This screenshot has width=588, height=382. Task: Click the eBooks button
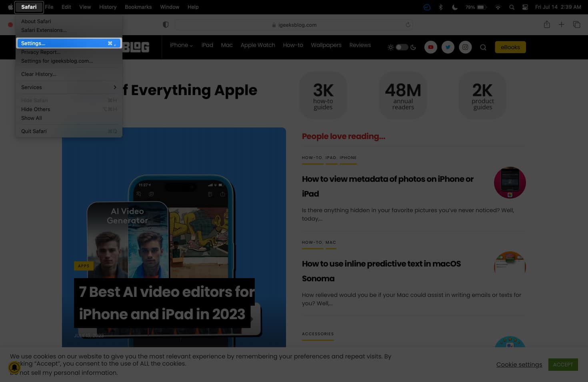(x=510, y=47)
